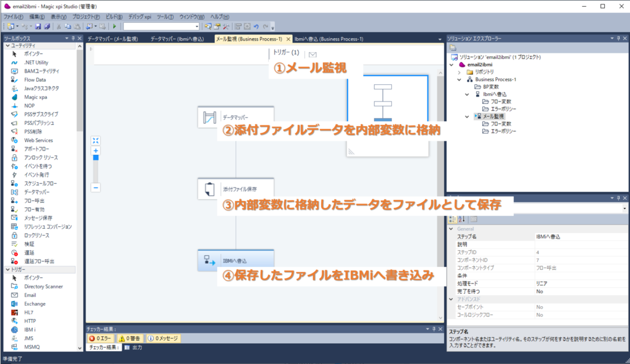630x364 pixels.
Task: Switch to the 出力 output tab
Action: tap(134, 347)
